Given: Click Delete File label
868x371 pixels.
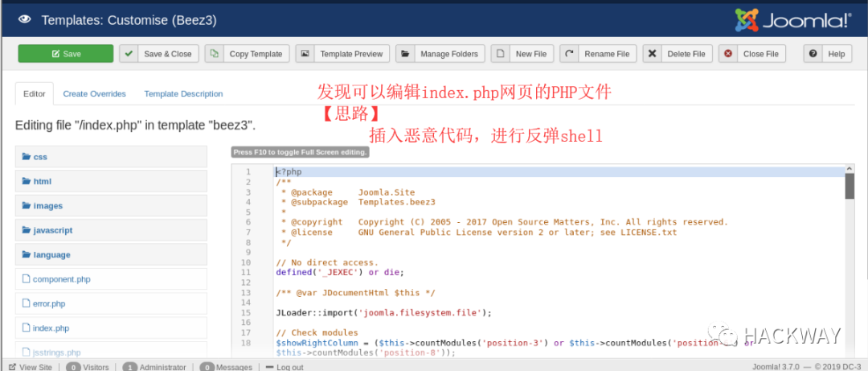Looking at the screenshot, I should pos(686,54).
